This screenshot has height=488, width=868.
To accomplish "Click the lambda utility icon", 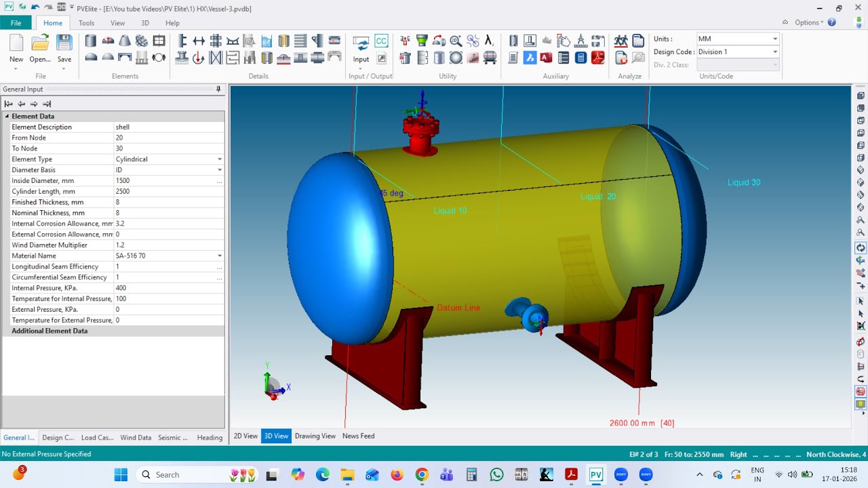I will (x=489, y=41).
